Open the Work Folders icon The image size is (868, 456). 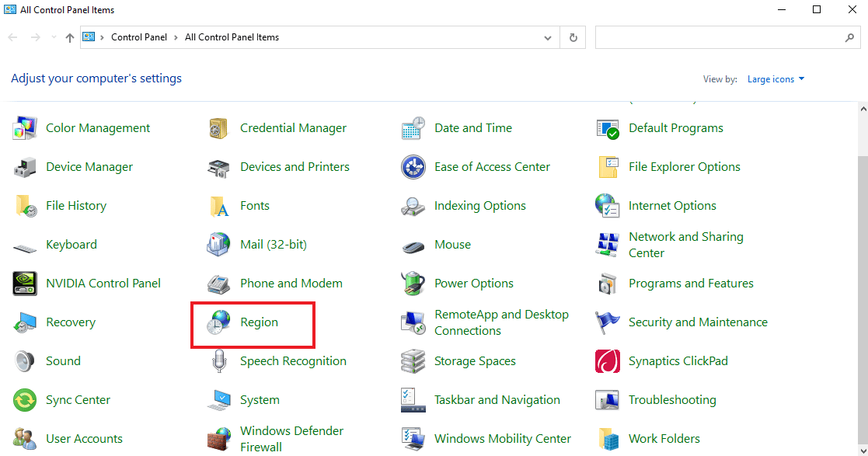[x=608, y=439]
